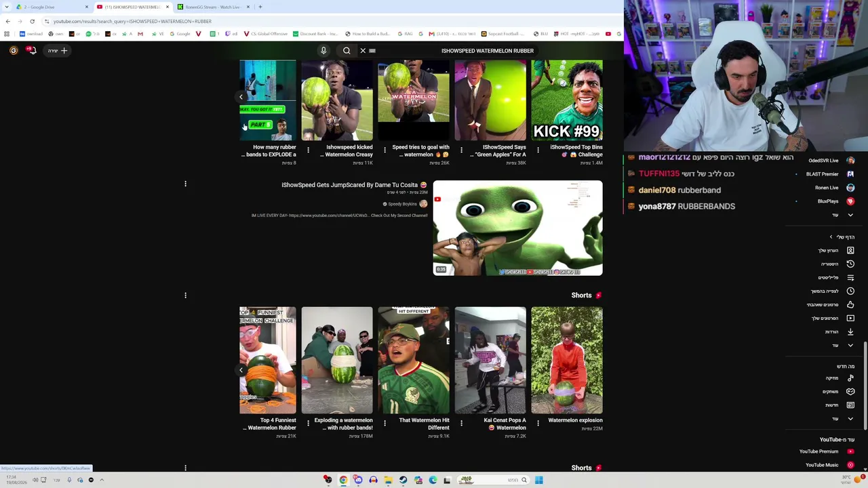Open the Windows Start menu
The image size is (868, 488).
tap(538, 480)
